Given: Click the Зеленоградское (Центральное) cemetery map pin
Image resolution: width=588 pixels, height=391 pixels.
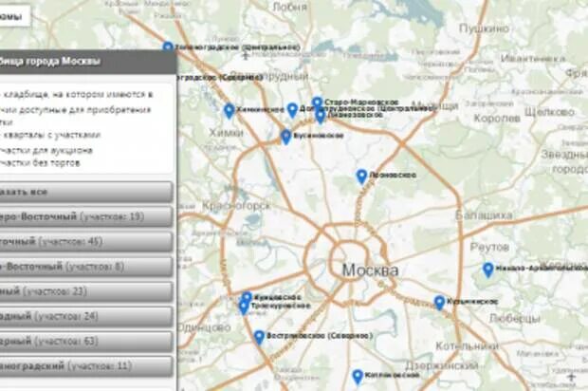Looking at the screenshot, I should click(168, 47).
